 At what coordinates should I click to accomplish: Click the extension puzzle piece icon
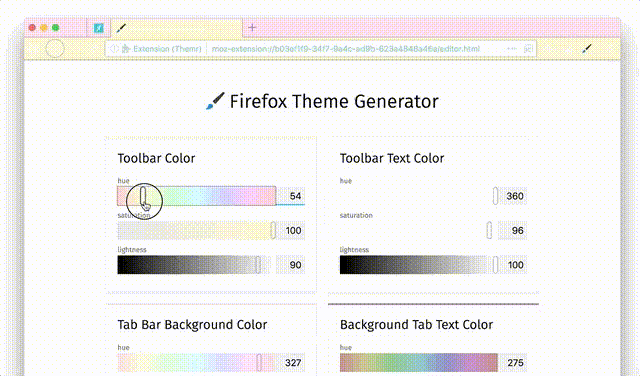coord(126,49)
